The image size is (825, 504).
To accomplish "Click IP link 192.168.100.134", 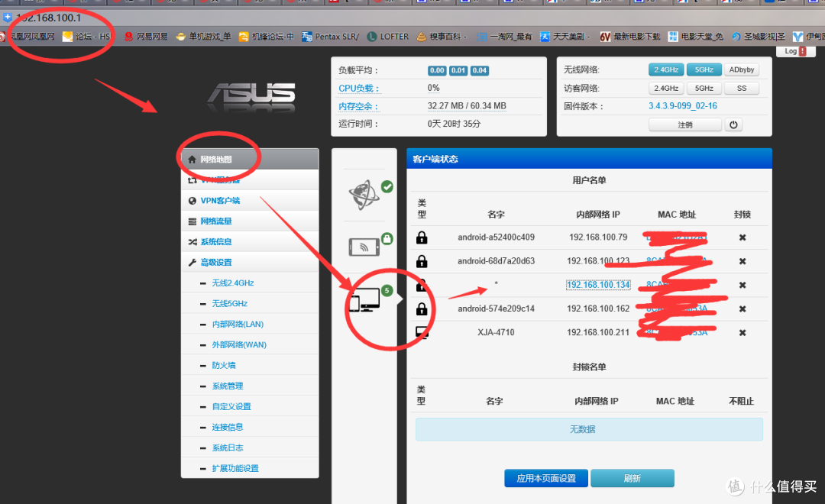I will pyautogui.click(x=598, y=285).
